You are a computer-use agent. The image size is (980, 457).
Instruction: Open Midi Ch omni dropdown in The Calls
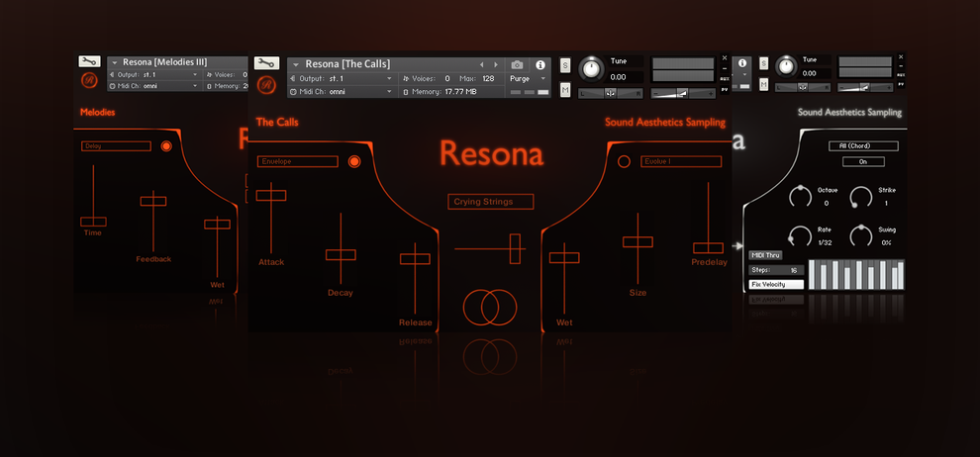pyautogui.click(x=389, y=92)
